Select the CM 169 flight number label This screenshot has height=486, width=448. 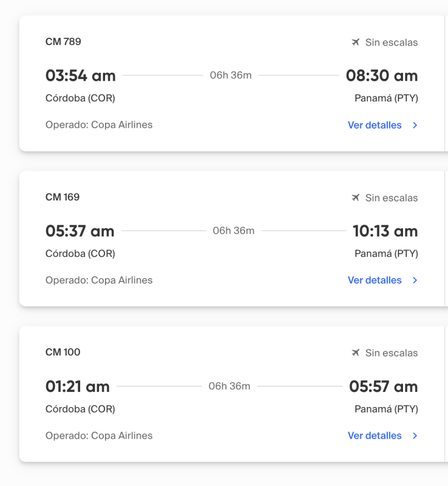coord(63,197)
